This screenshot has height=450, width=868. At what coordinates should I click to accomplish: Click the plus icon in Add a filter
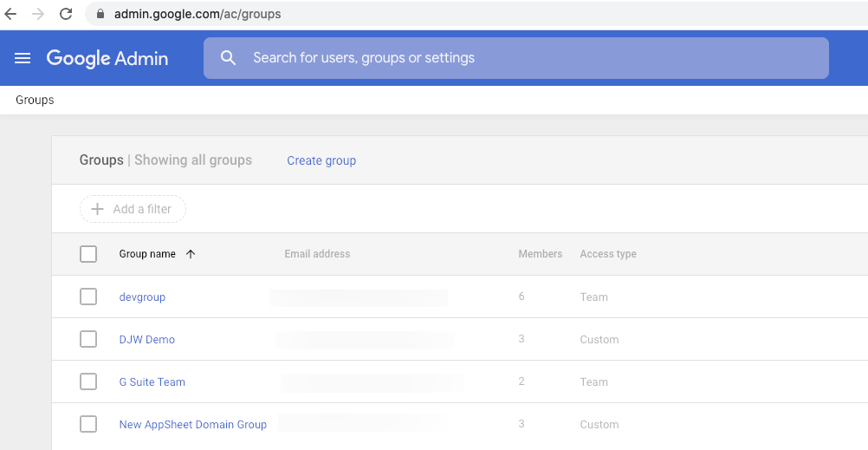tap(97, 209)
